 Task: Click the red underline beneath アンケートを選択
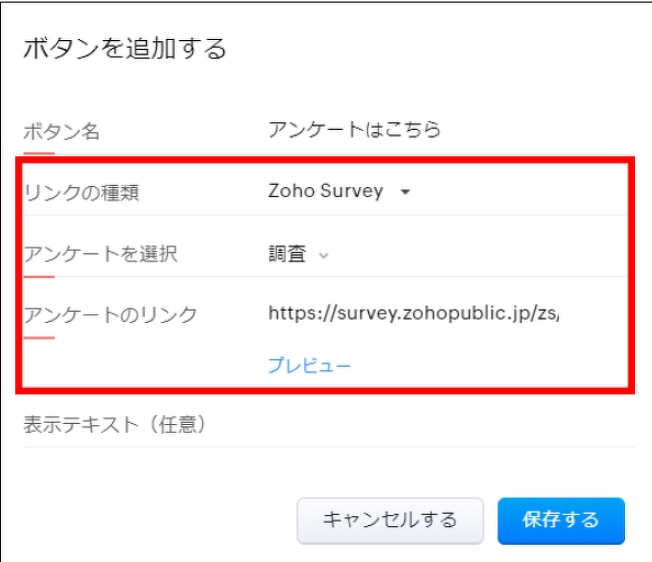[38, 276]
